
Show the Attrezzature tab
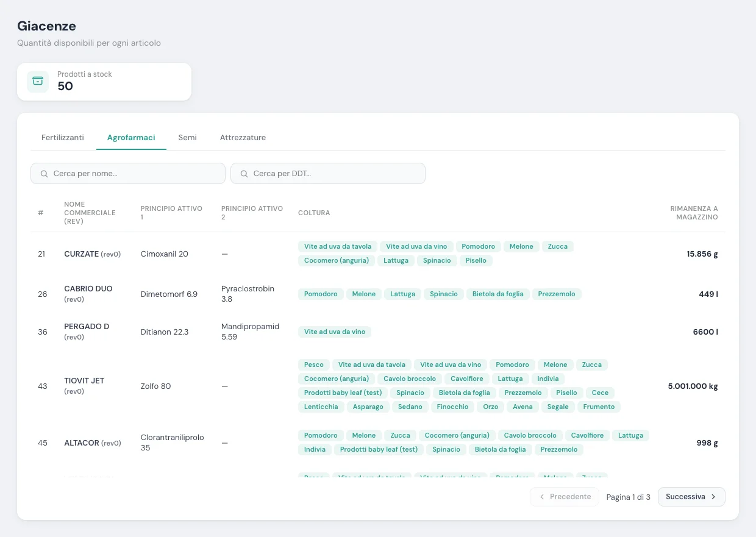point(243,138)
